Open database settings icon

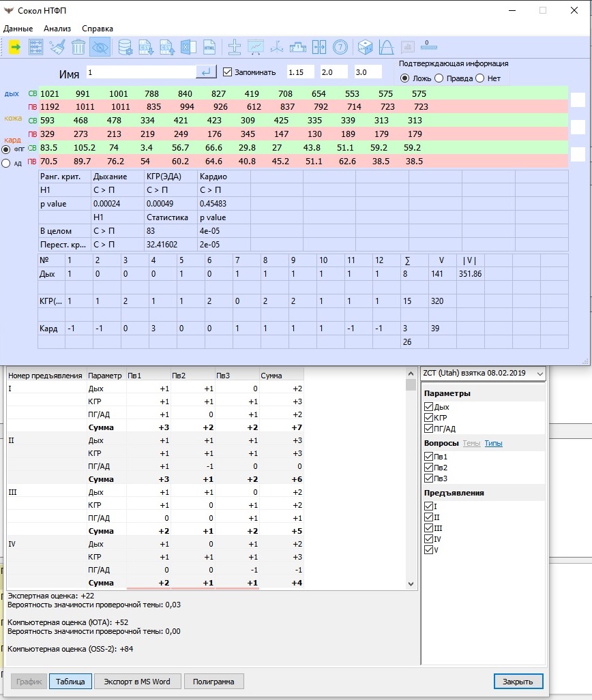[125, 47]
